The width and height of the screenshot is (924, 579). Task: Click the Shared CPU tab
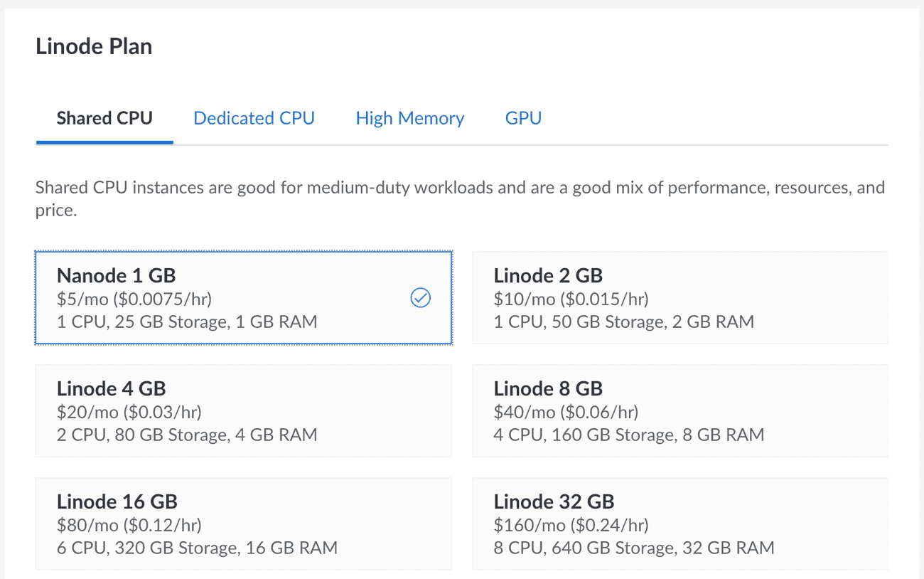coord(104,118)
